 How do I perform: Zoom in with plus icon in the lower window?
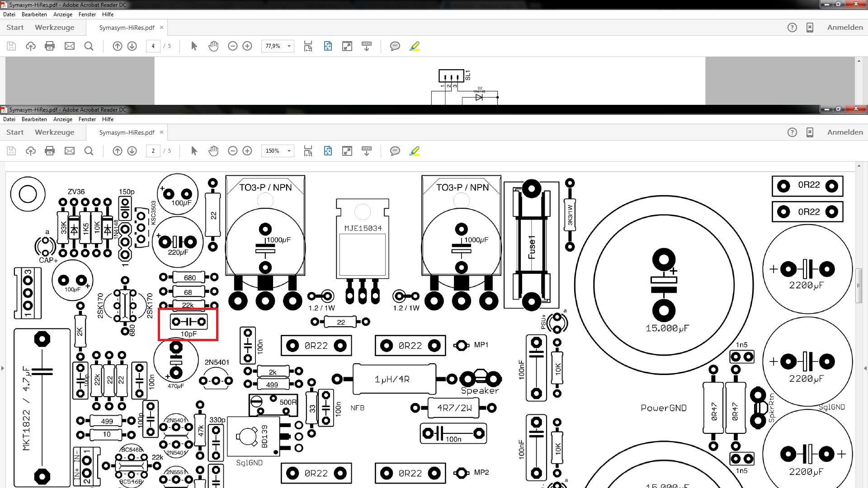pyautogui.click(x=247, y=151)
